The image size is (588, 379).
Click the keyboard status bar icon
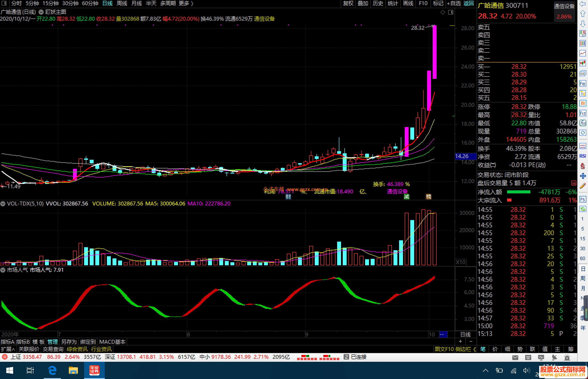click(528, 357)
